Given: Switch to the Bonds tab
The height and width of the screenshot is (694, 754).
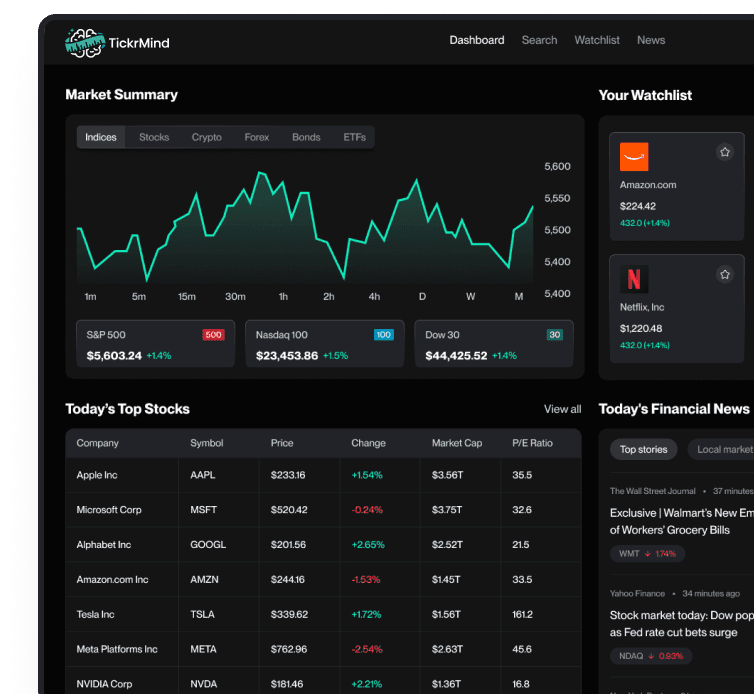Looking at the screenshot, I should 306,137.
